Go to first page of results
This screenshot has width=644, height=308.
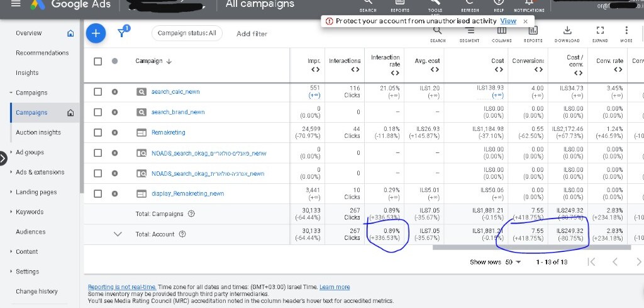591,262
